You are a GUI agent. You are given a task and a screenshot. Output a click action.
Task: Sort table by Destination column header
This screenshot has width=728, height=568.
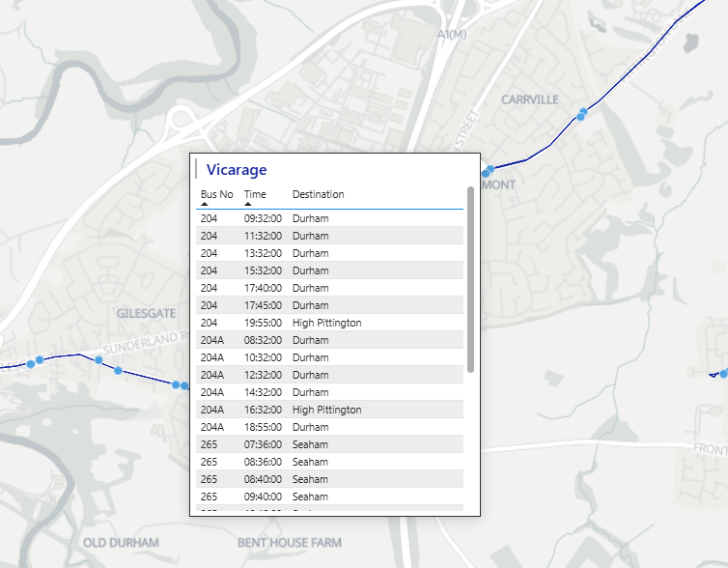[318, 194]
